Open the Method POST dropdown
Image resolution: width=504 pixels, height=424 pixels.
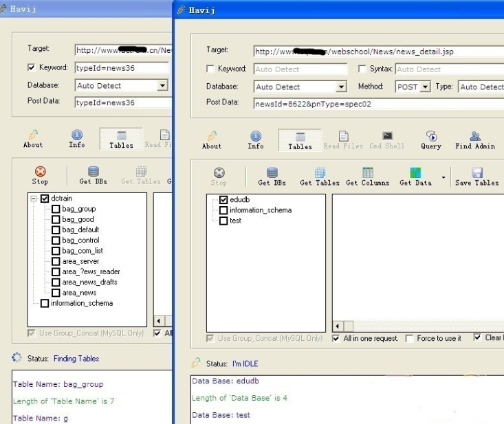pyautogui.click(x=425, y=87)
